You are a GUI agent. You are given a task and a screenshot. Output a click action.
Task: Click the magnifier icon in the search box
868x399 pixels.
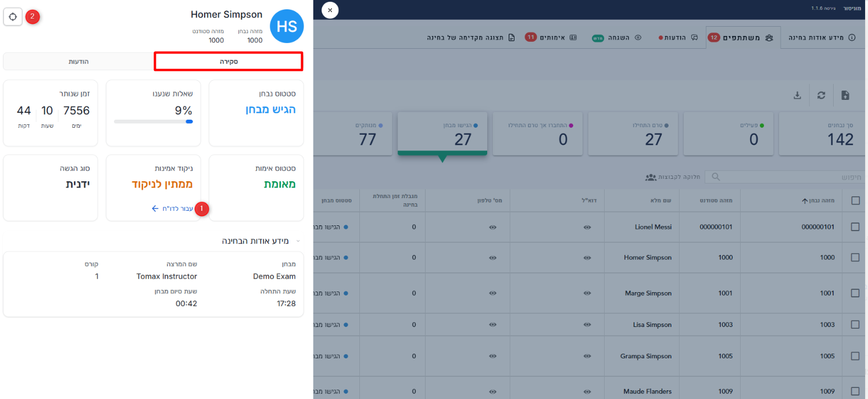point(716,177)
